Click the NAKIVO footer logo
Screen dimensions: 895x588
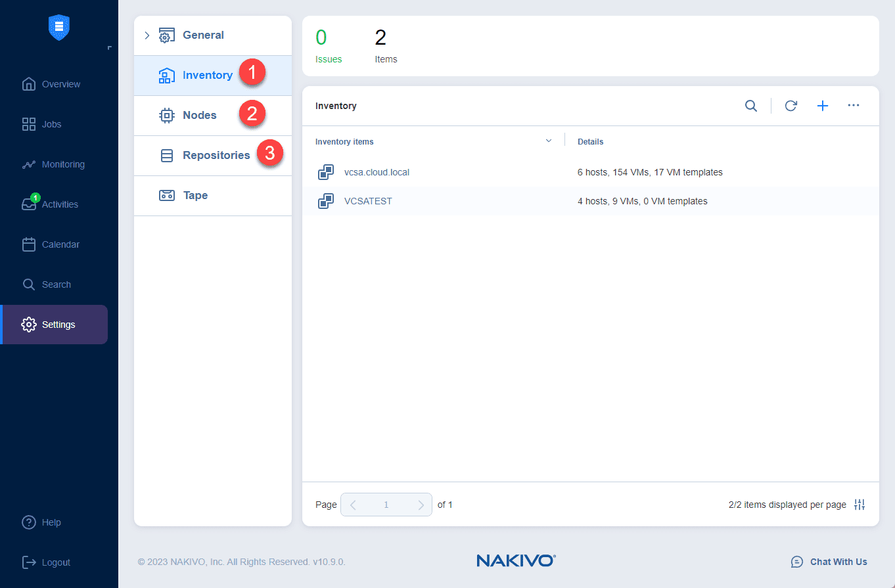coord(516,561)
